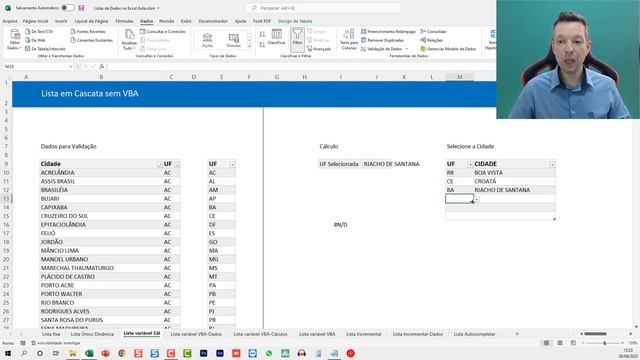Add a new sheet with plus button

[x=517, y=334]
